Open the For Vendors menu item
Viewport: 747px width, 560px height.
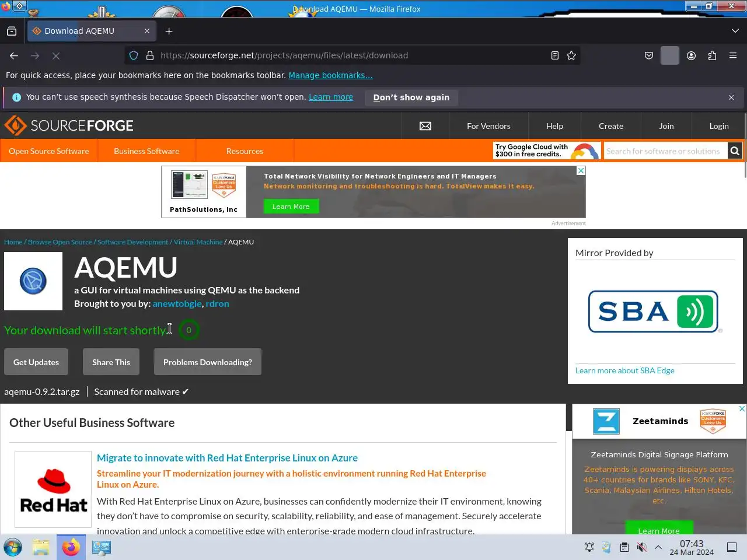pyautogui.click(x=488, y=126)
